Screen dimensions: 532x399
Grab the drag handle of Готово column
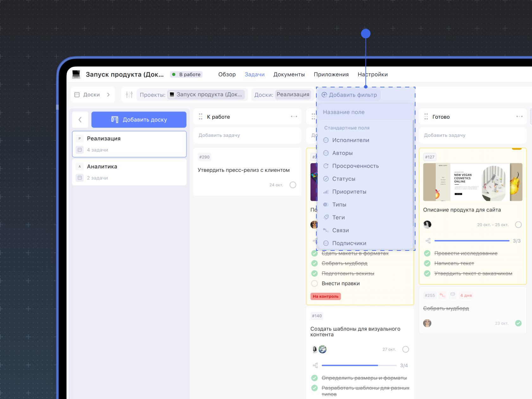tap(426, 117)
